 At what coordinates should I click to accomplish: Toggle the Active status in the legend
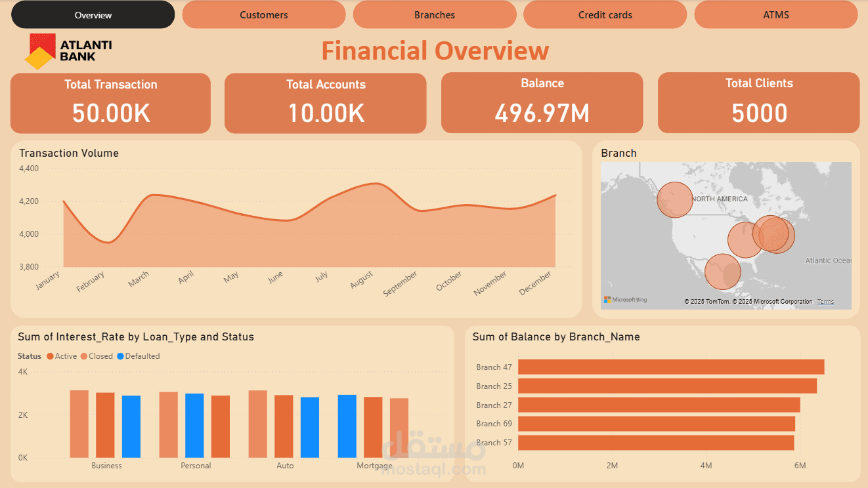point(62,356)
